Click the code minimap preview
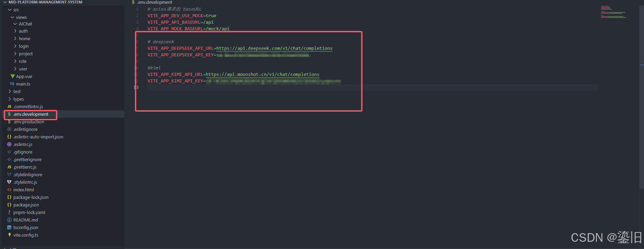Viewport: 644px width, 249px height. (613, 12)
